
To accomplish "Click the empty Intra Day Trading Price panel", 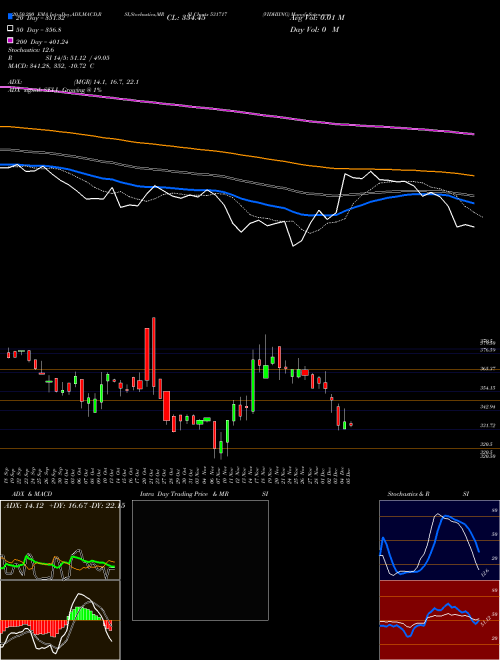I will (x=200, y=560).
